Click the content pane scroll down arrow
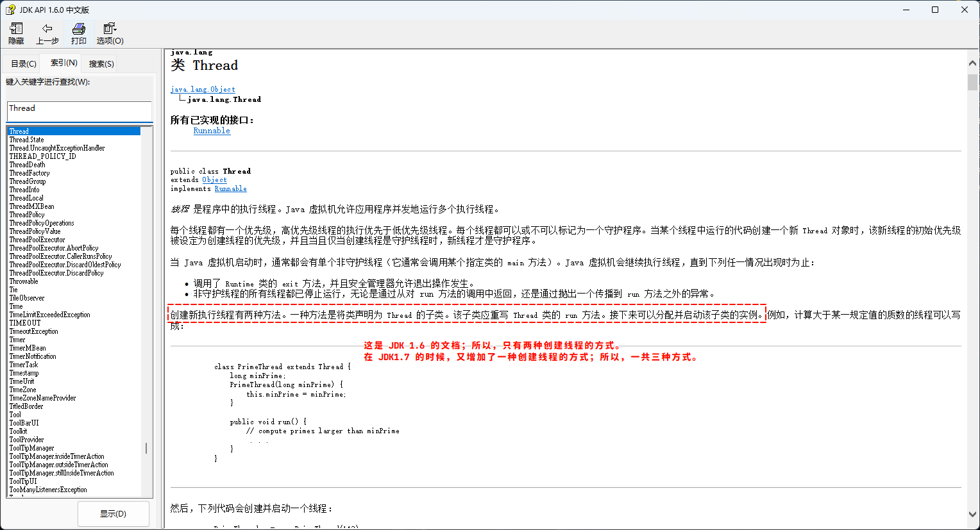Image resolution: width=980 pixels, height=530 pixels. click(972, 514)
